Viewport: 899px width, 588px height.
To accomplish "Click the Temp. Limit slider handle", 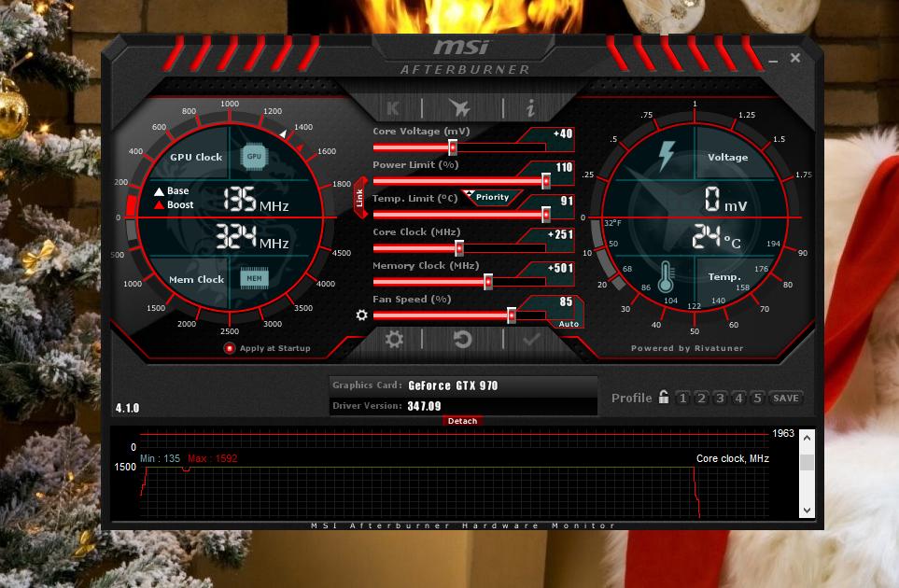I will pos(546,215).
